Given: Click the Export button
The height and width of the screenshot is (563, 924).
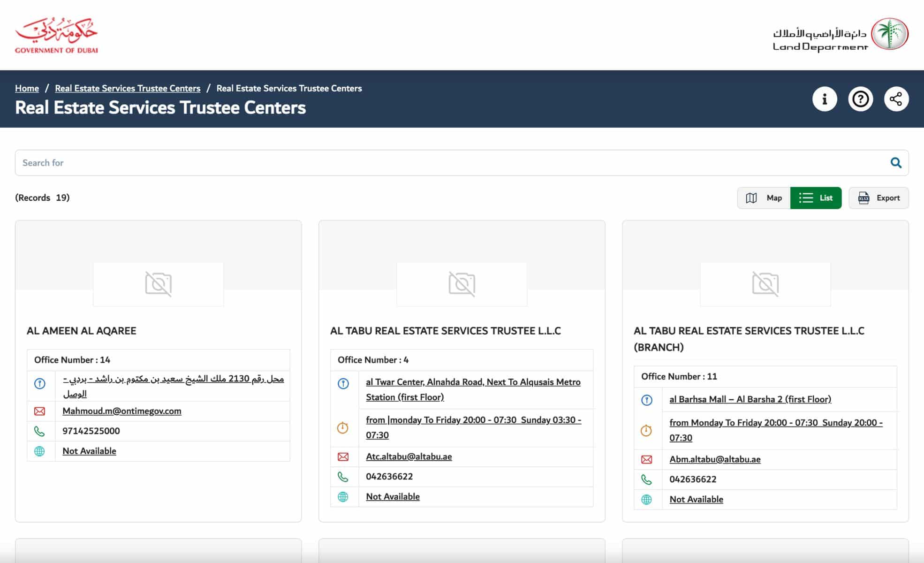Looking at the screenshot, I should tap(879, 198).
